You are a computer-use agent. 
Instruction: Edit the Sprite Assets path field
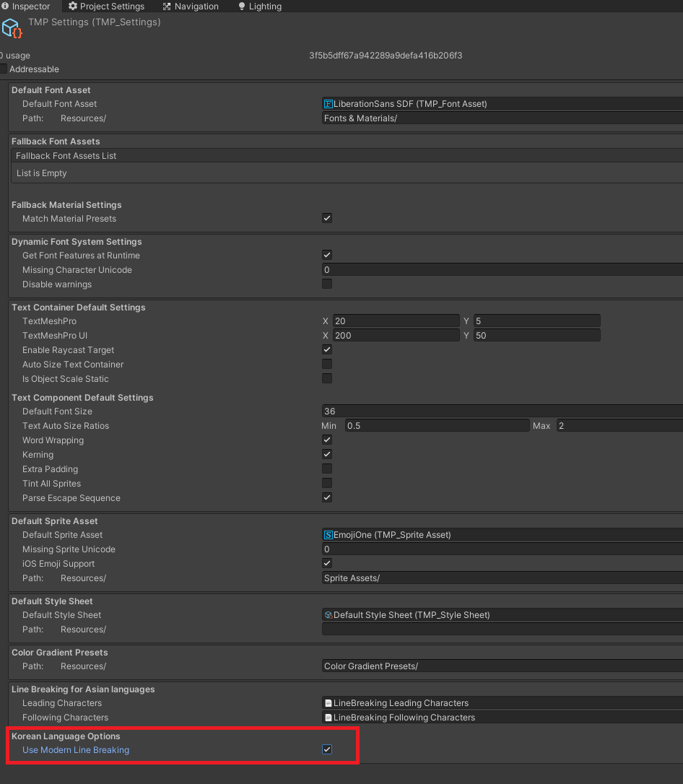pyautogui.click(x=503, y=578)
